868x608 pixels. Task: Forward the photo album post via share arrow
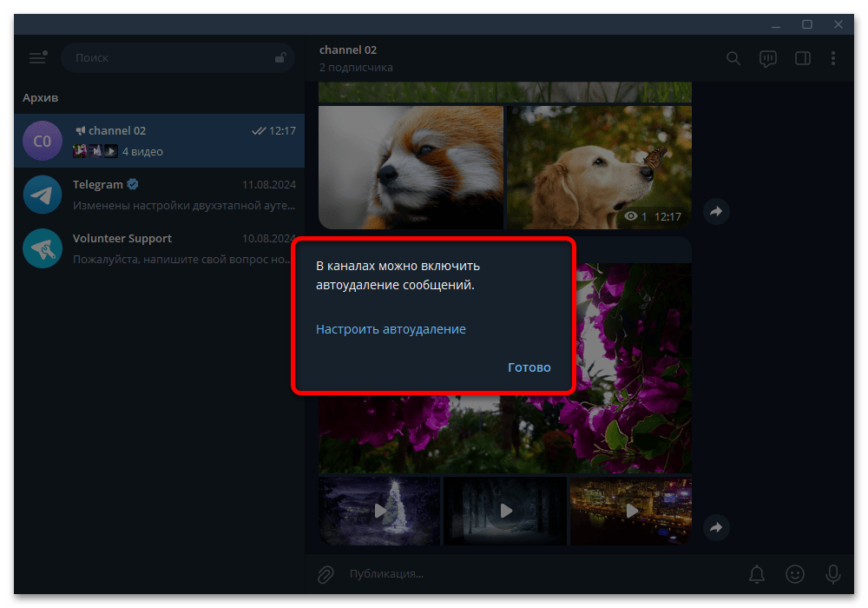pos(716,211)
